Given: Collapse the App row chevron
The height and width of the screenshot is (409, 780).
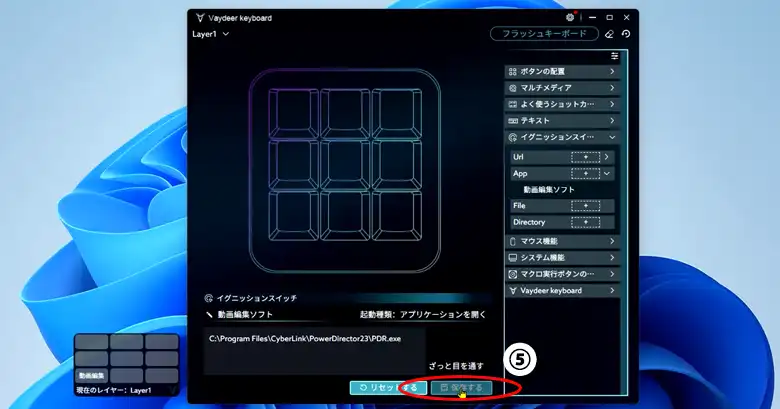Looking at the screenshot, I should click(x=607, y=174).
